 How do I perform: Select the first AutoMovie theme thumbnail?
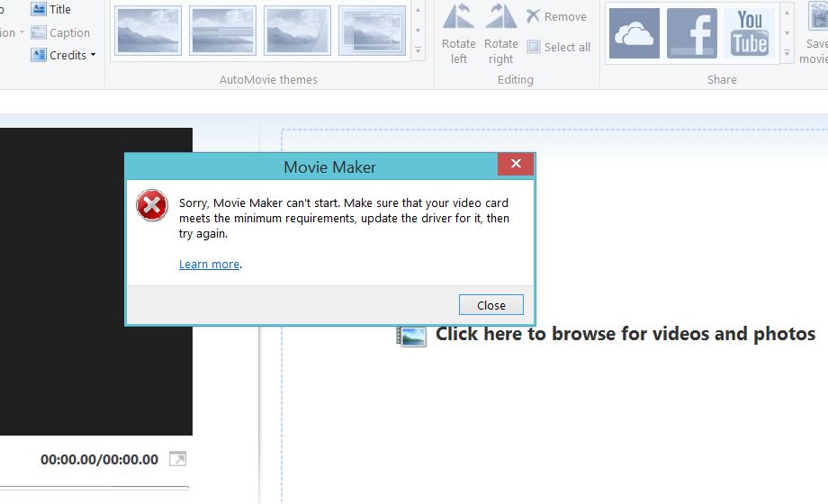pos(148,31)
